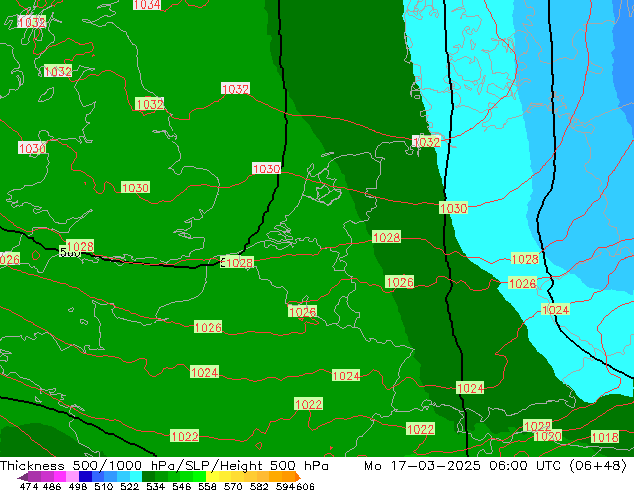Click the dark blue legend swatch
This screenshot has height=490, width=634.
click(85, 477)
